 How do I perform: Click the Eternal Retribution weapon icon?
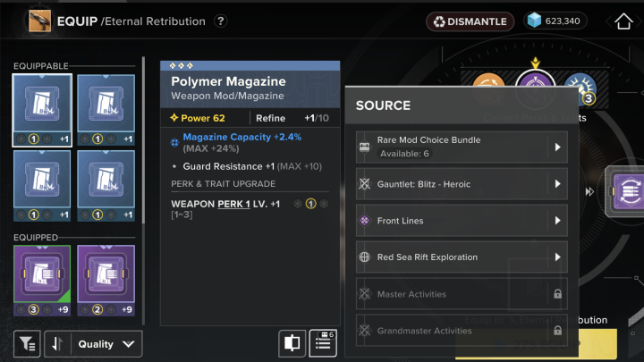[x=39, y=21]
